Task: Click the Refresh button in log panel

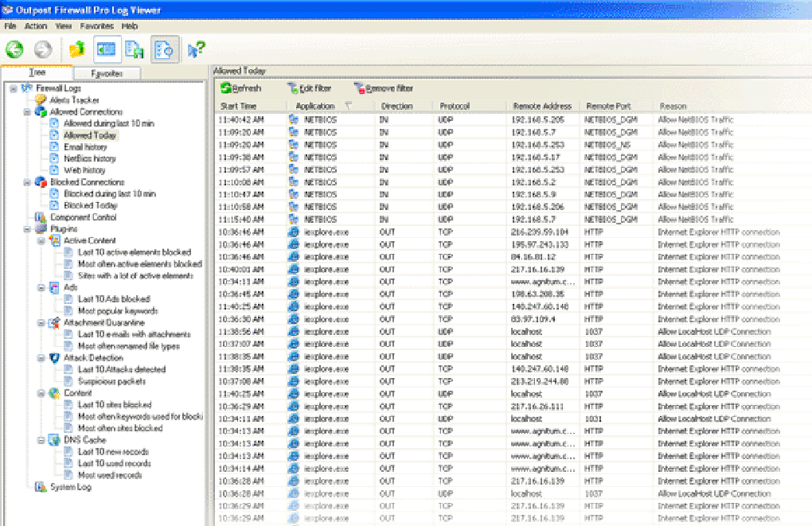Action: (241, 88)
